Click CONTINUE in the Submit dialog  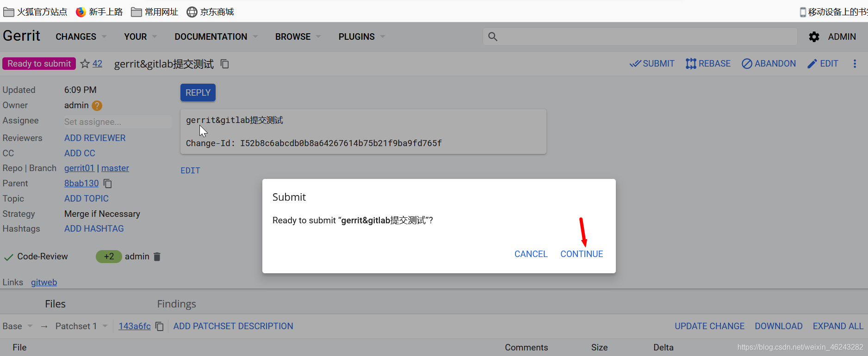[582, 254]
